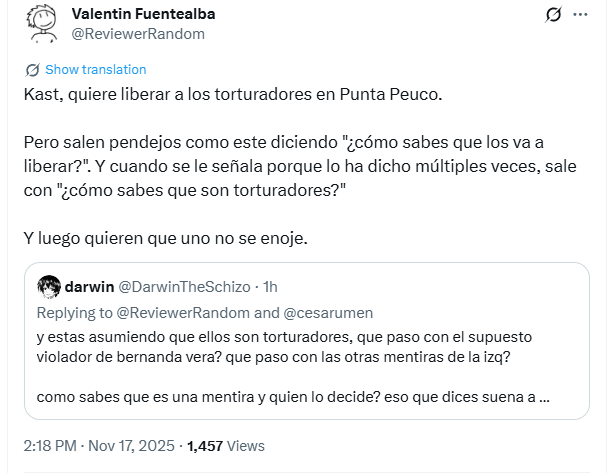Open the tweet's more options menu

coord(580,15)
